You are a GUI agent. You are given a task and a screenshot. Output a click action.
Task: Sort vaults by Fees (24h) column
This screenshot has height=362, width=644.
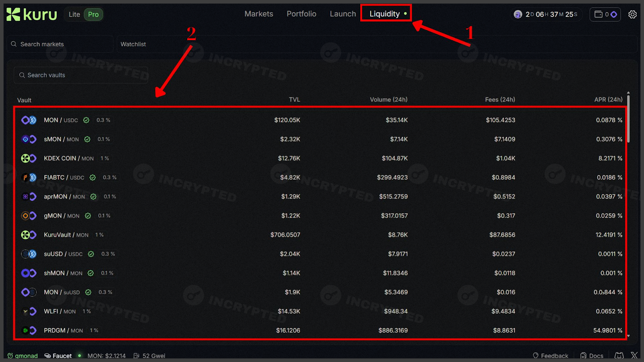[500, 99]
